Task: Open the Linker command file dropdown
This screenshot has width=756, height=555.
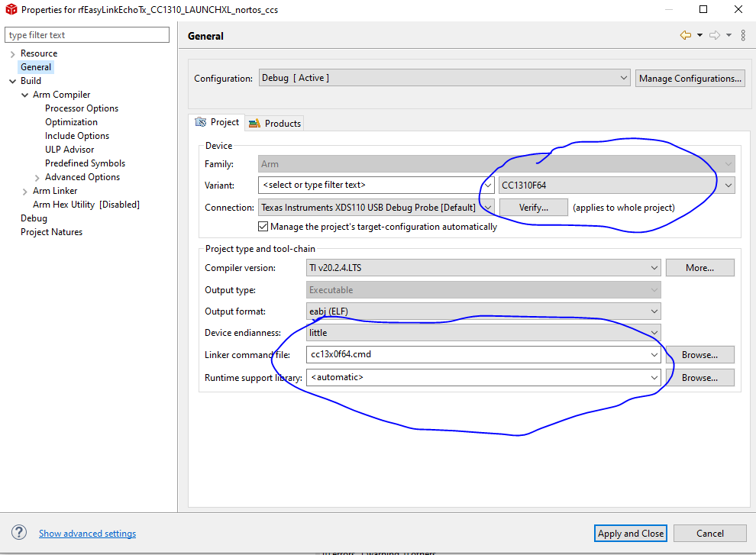Action: pyautogui.click(x=654, y=354)
